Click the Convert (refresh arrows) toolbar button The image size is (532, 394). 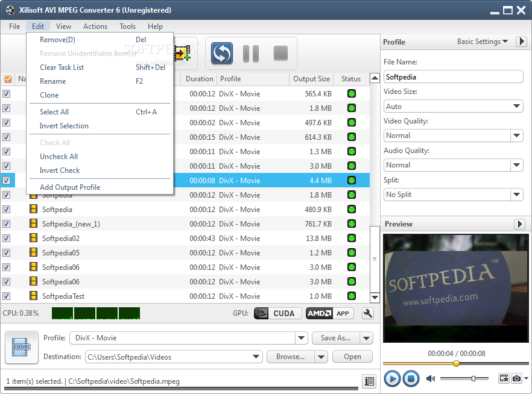point(221,53)
